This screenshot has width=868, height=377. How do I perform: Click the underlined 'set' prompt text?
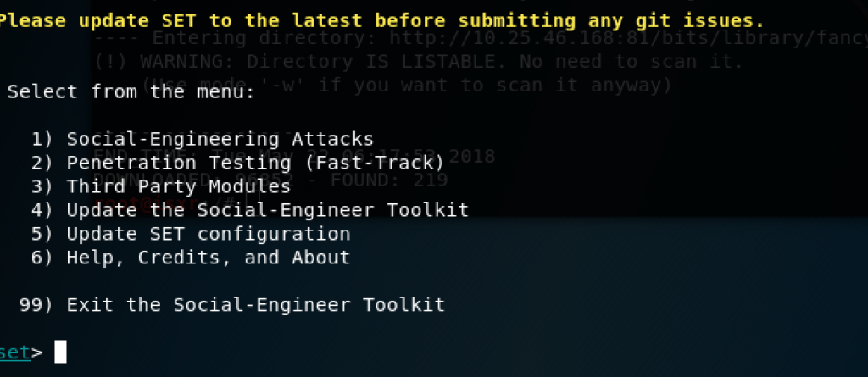click(x=14, y=352)
